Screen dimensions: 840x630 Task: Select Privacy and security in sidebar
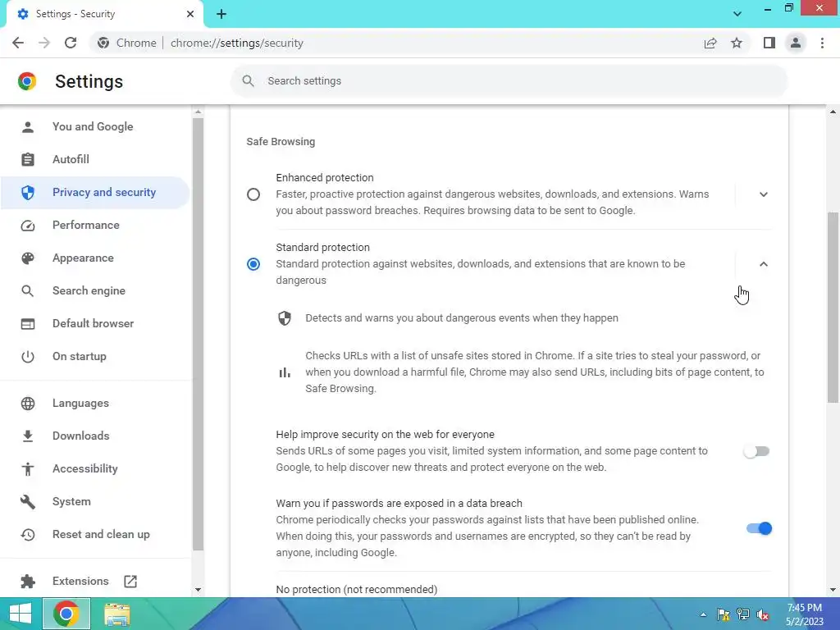click(x=95, y=192)
